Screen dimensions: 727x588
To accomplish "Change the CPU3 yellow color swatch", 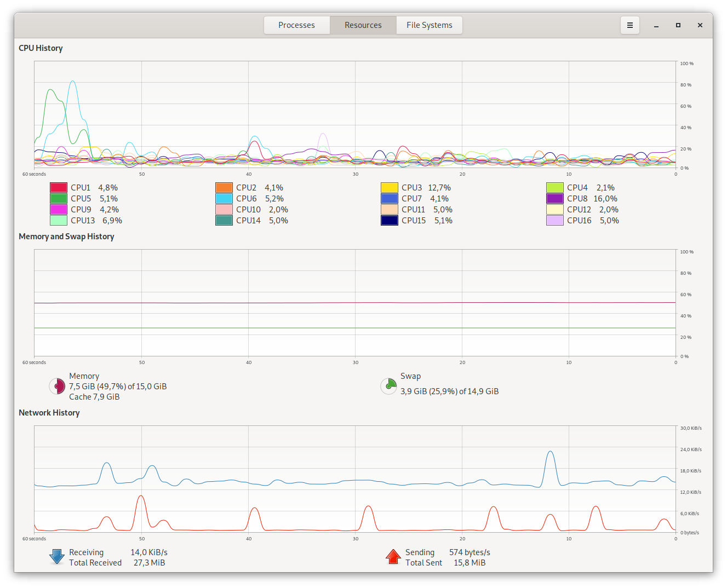I will (x=390, y=188).
